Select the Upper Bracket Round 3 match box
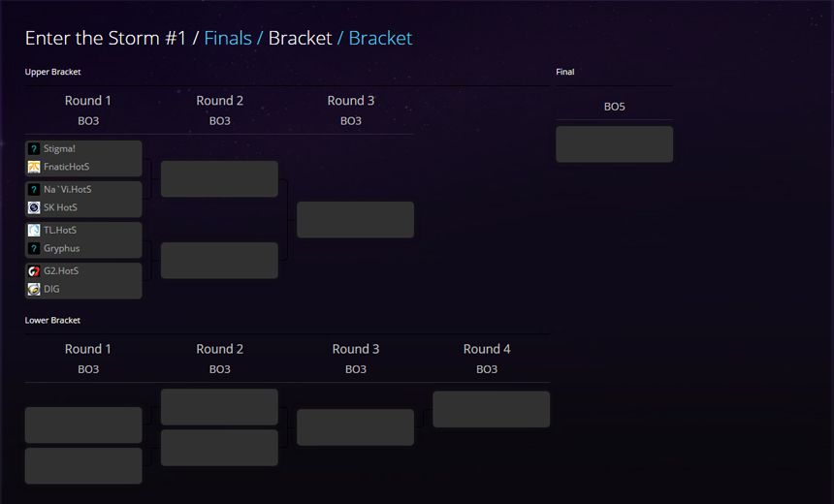The width and height of the screenshot is (834, 504). click(355, 220)
